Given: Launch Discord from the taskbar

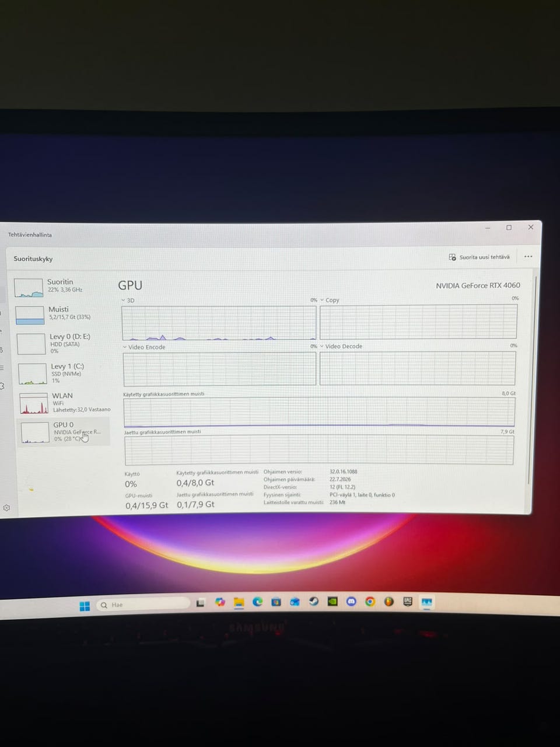Looking at the screenshot, I should (x=351, y=601).
